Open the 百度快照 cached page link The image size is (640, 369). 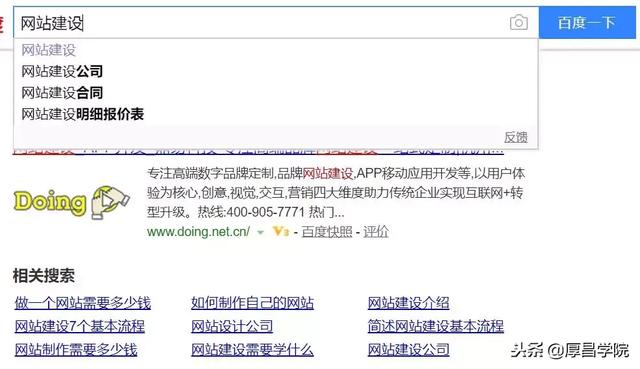point(327,232)
